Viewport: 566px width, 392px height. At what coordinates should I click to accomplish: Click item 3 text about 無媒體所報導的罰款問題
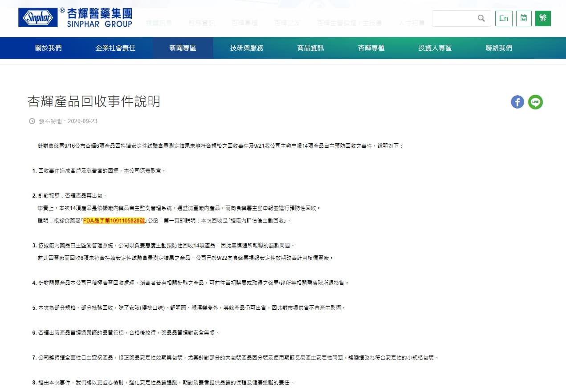pos(167,246)
